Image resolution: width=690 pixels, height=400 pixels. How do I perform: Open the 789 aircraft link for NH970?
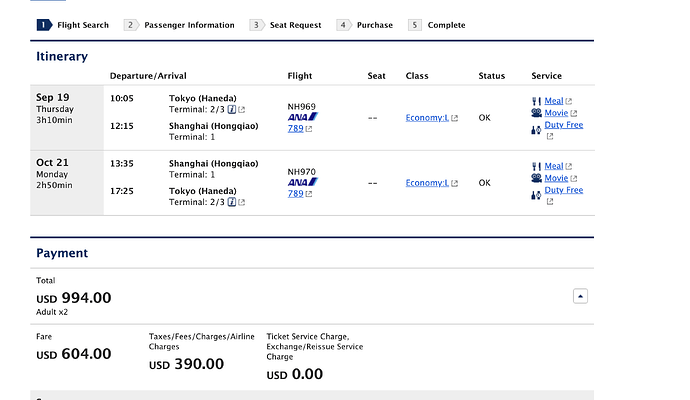(296, 194)
